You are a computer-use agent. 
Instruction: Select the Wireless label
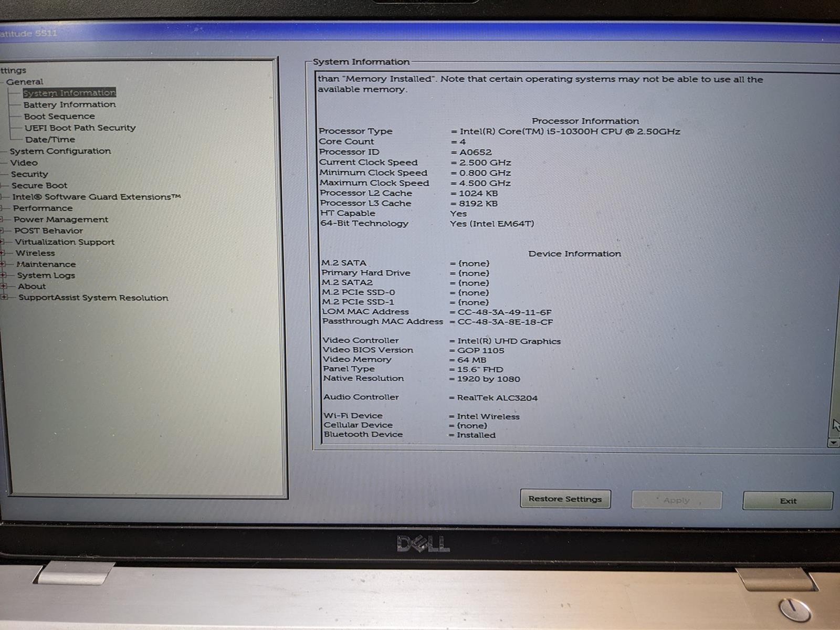[35, 253]
